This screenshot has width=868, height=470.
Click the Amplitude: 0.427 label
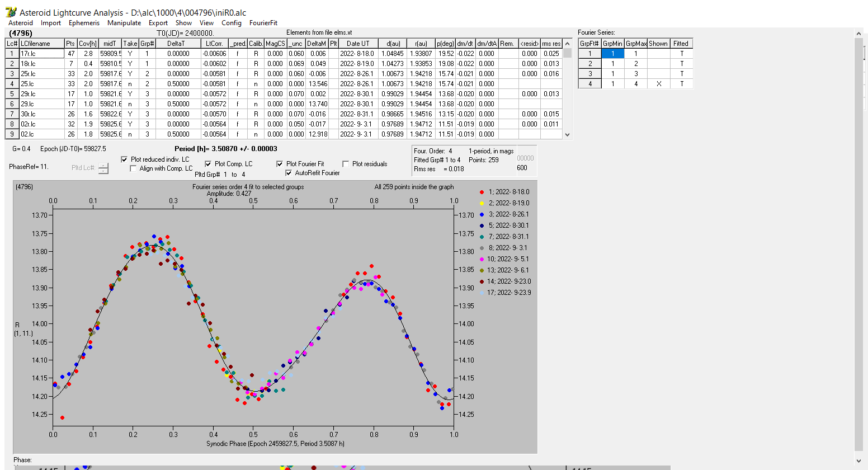229,194
